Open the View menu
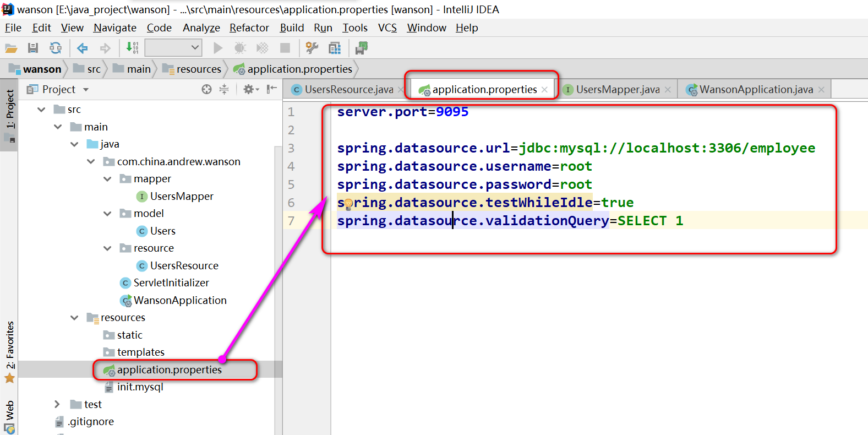This screenshot has height=435, width=868. [x=72, y=28]
